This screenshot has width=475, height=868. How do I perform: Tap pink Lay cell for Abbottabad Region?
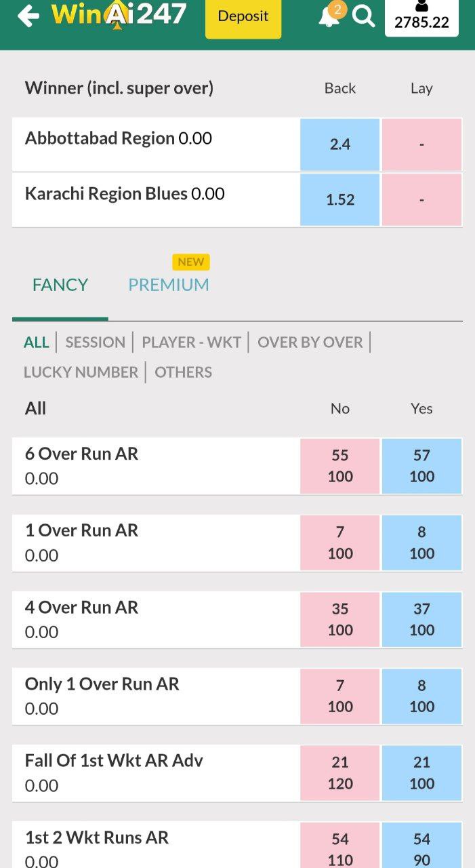(421, 144)
